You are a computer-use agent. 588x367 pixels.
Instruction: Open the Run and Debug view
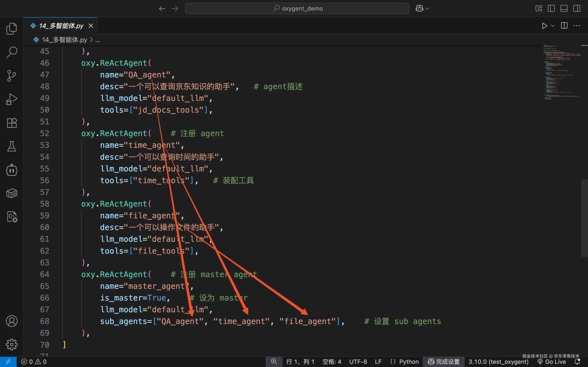[11, 99]
